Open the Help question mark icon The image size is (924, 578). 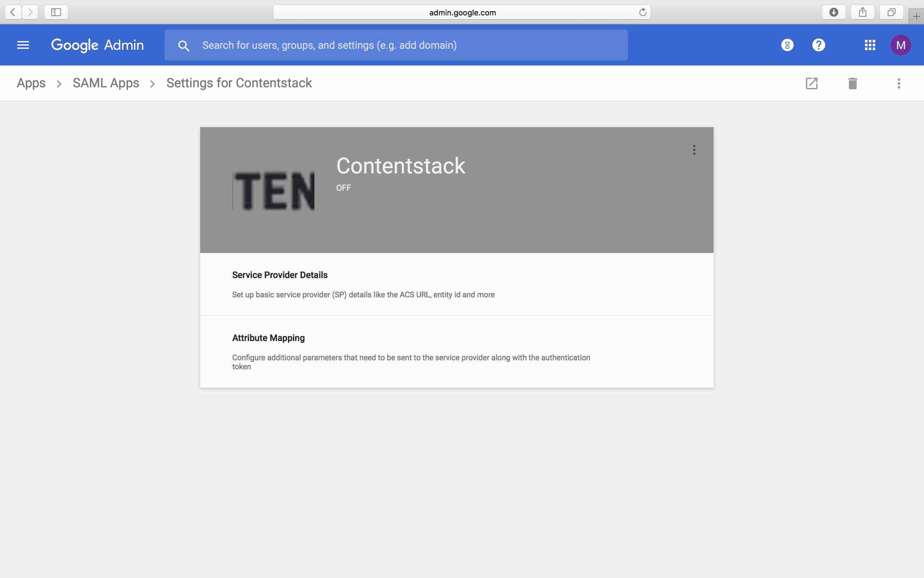818,45
